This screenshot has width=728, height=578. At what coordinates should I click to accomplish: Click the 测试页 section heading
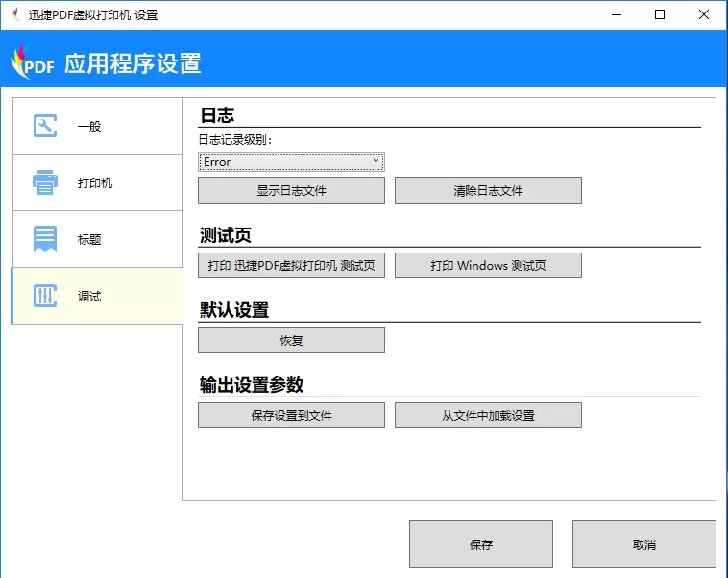coord(225,235)
